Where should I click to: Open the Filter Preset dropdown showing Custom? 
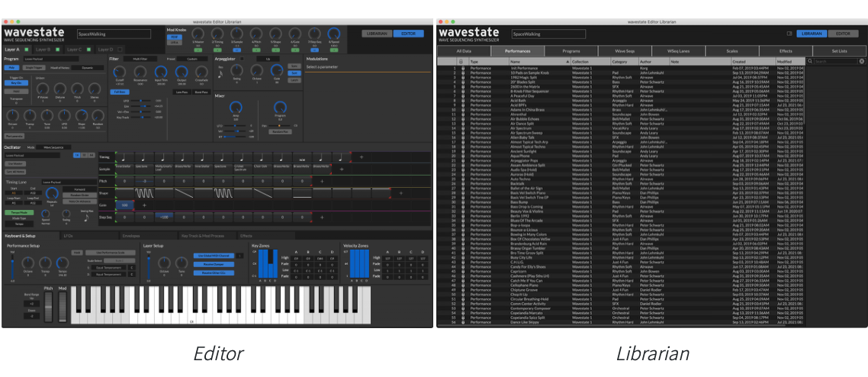193,59
